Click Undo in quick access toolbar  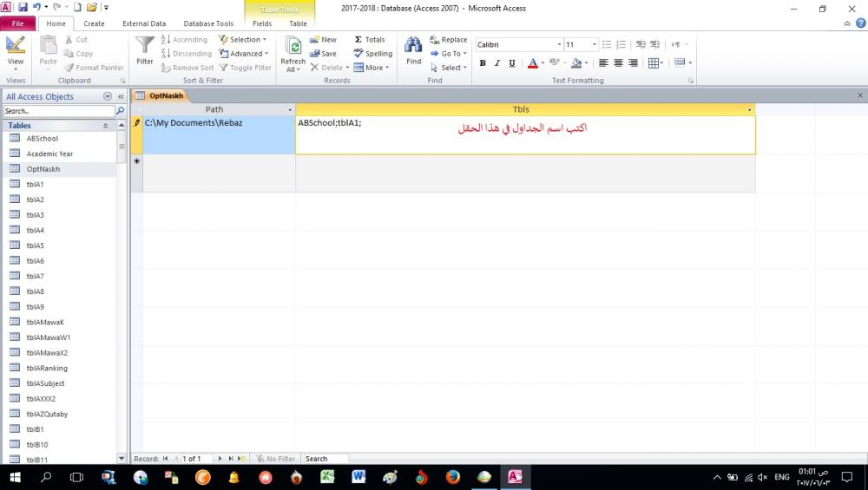(36, 7)
